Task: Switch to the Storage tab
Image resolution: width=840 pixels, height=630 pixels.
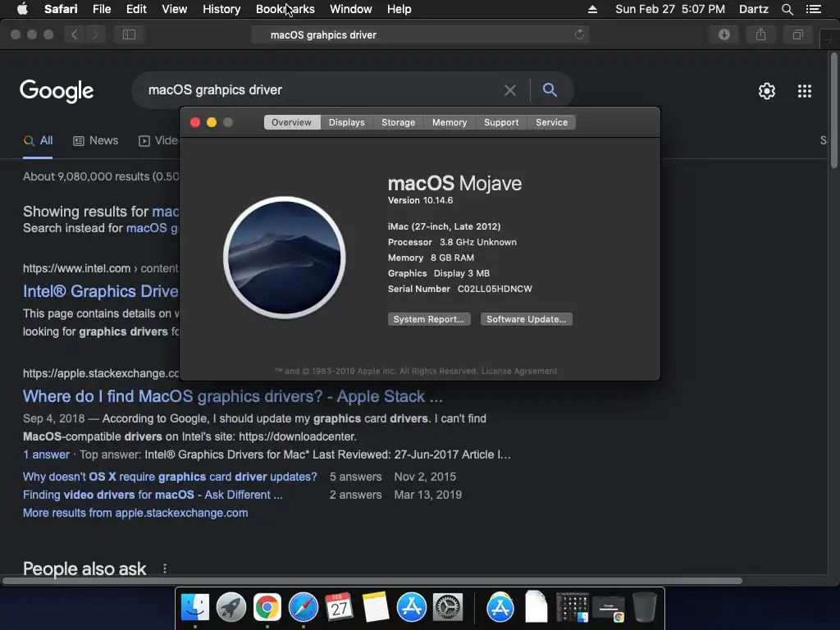Action: coord(398,122)
